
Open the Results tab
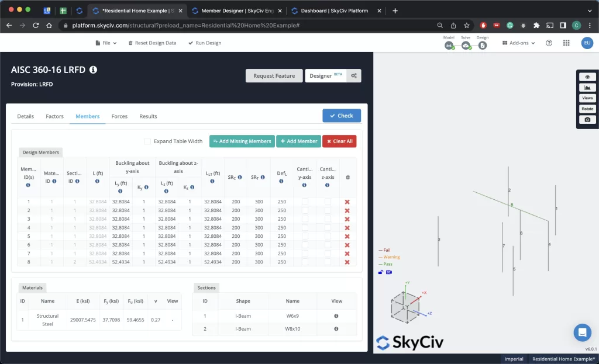click(x=148, y=116)
